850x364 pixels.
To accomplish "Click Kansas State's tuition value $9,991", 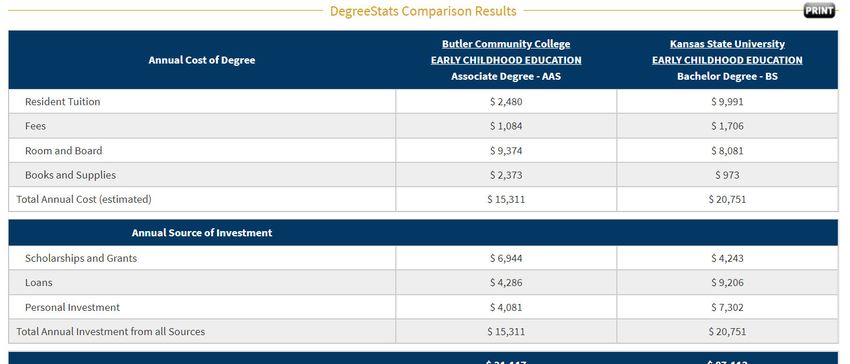I will (727, 101).
